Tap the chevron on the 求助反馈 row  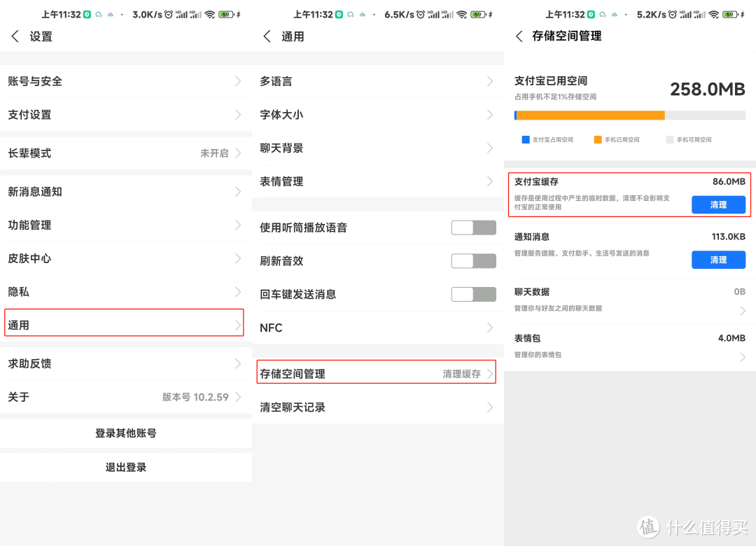tap(238, 364)
